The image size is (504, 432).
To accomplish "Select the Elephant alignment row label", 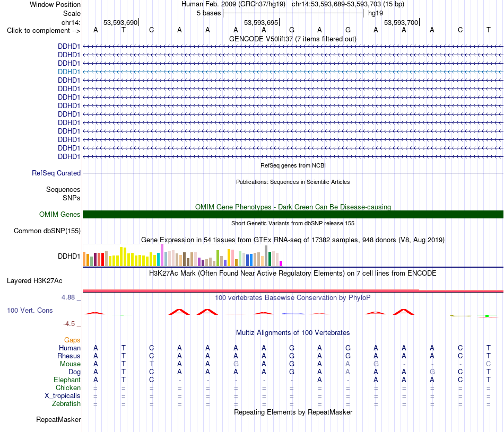I will (x=67, y=380).
